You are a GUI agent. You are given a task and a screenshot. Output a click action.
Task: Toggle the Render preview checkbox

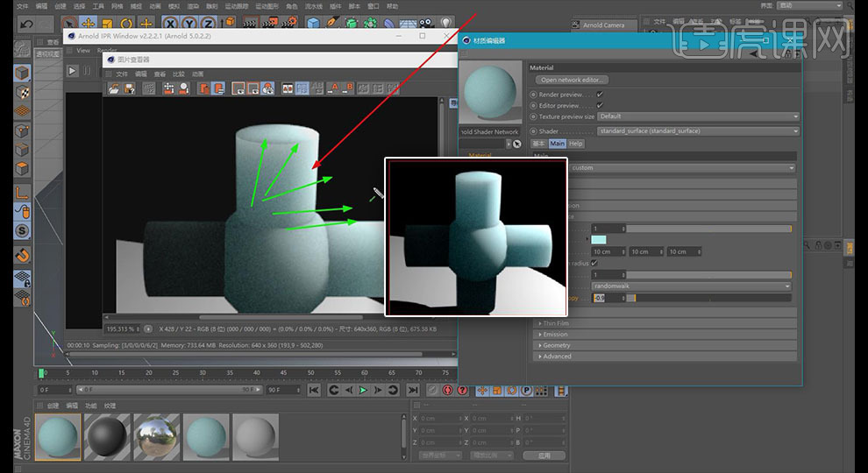pyautogui.click(x=600, y=94)
